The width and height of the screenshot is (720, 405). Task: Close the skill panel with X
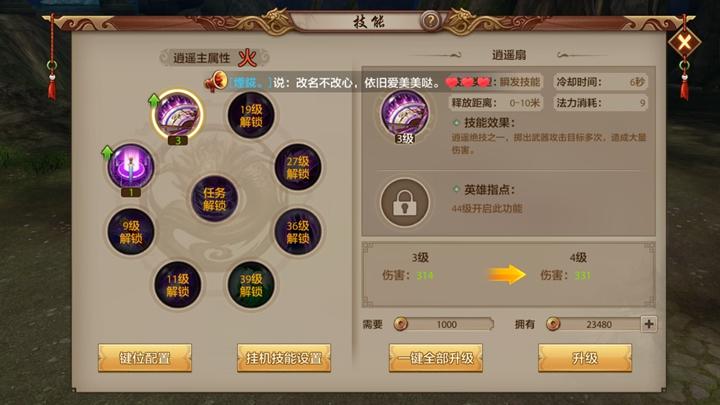click(x=684, y=43)
